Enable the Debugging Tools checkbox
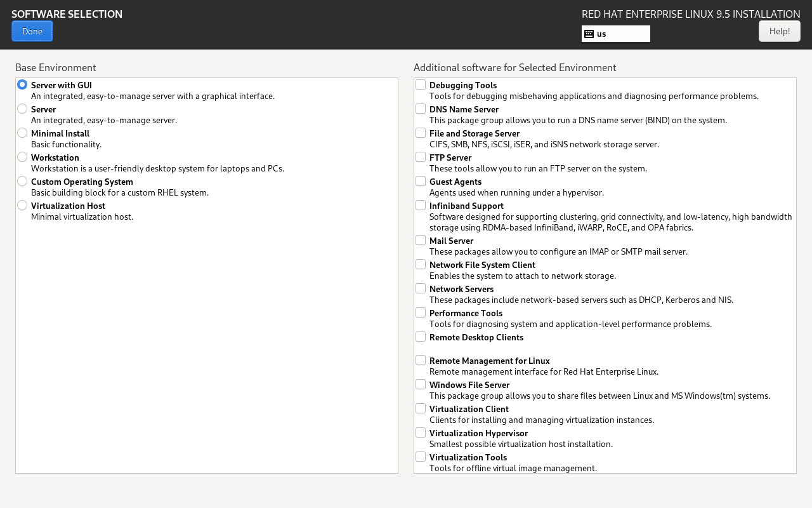The height and width of the screenshot is (508, 812). pos(421,84)
